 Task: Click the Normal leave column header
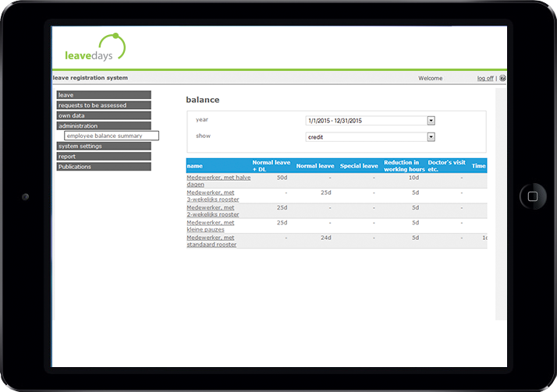(315, 166)
